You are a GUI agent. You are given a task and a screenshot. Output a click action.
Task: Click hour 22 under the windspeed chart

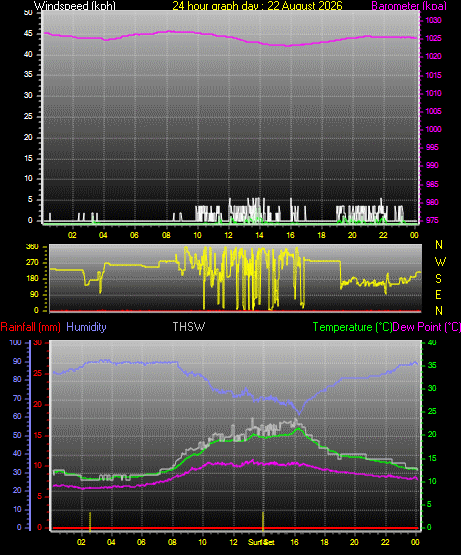383,235
